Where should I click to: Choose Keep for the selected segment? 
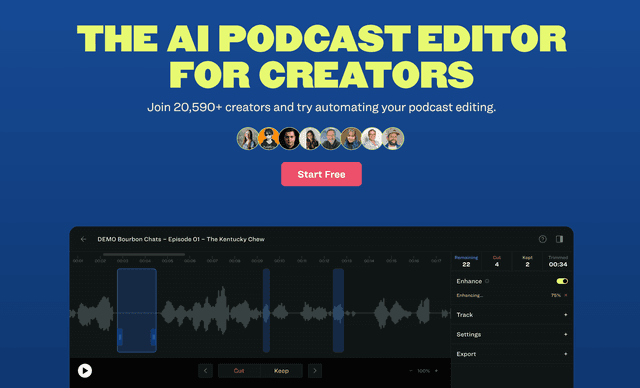coord(282,371)
